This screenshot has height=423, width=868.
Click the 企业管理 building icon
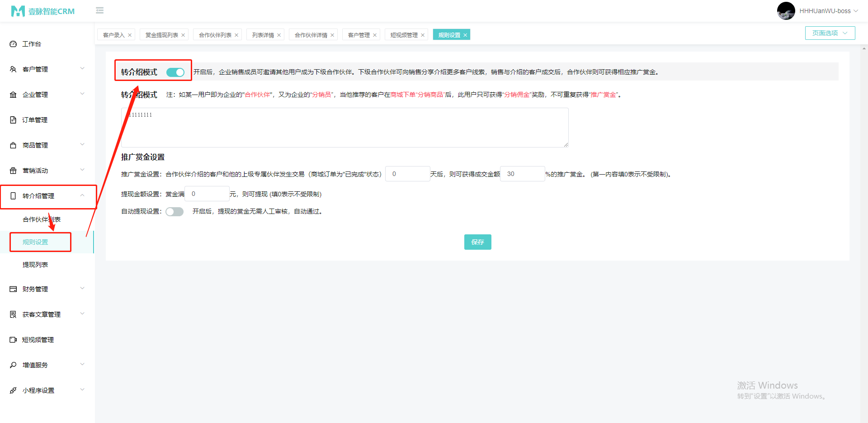pyautogui.click(x=13, y=94)
